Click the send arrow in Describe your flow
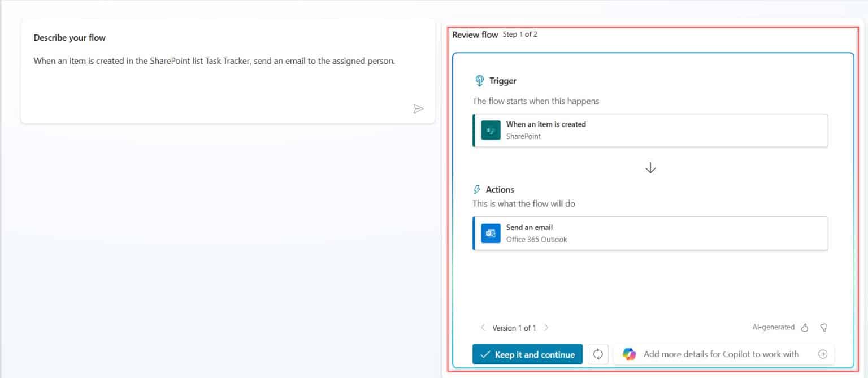Screen dimensions: 868x378 coord(418,109)
